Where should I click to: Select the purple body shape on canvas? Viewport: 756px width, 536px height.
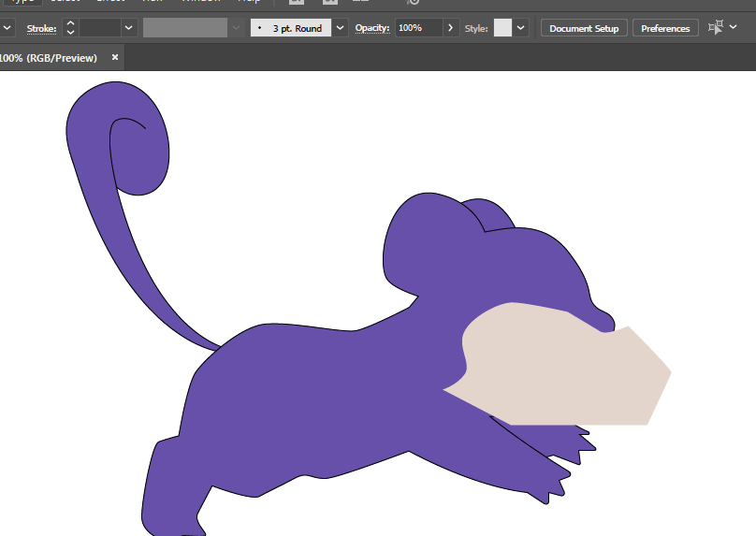(x=313, y=396)
